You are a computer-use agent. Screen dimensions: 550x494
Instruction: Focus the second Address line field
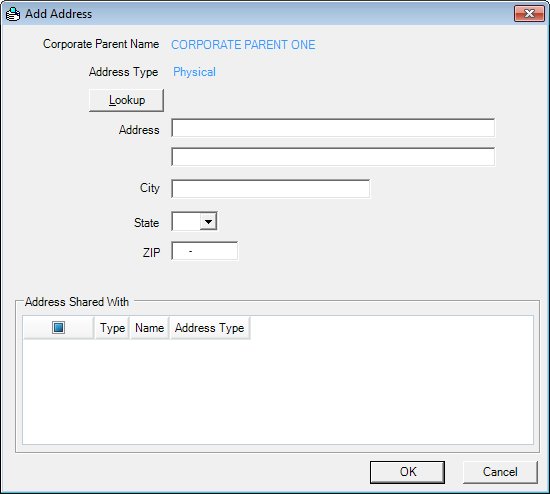pyautogui.click(x=333, y=157)
